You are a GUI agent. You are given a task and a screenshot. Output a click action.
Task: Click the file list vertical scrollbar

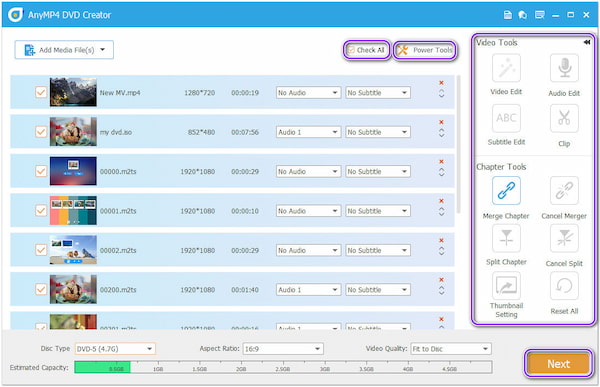pos(458,145)
